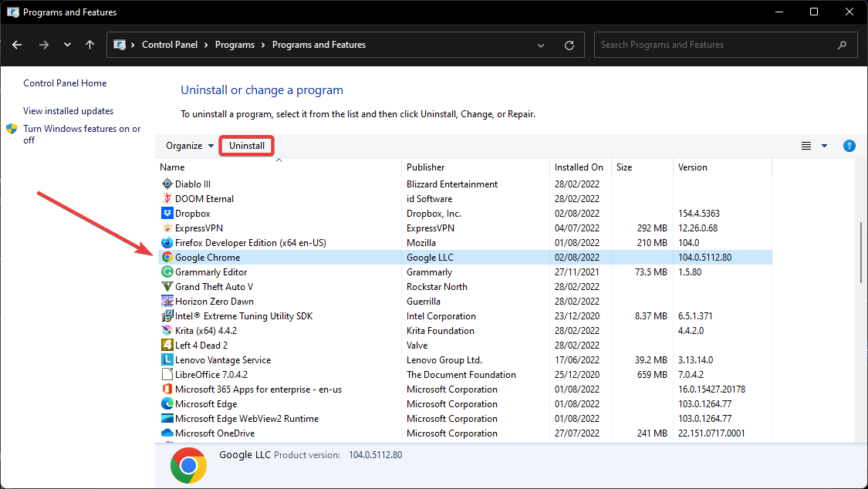
Task: Select the Google Chrome program name
Action: point(208,257)
